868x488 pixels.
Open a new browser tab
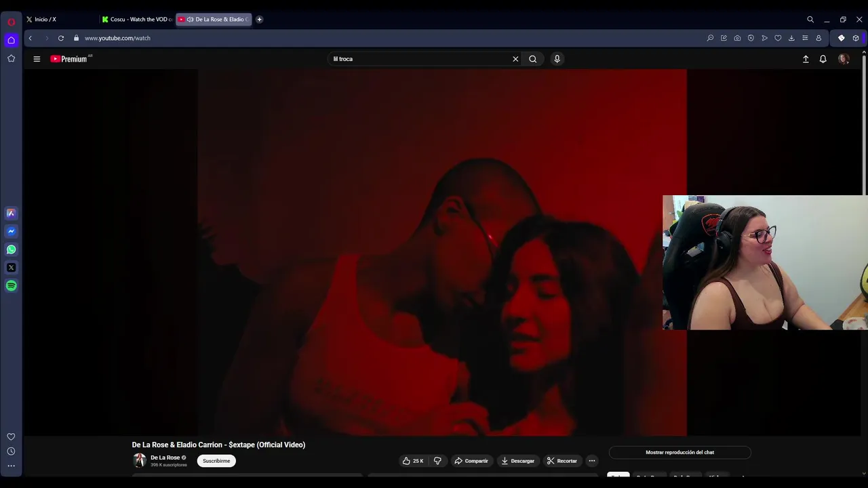259,20
